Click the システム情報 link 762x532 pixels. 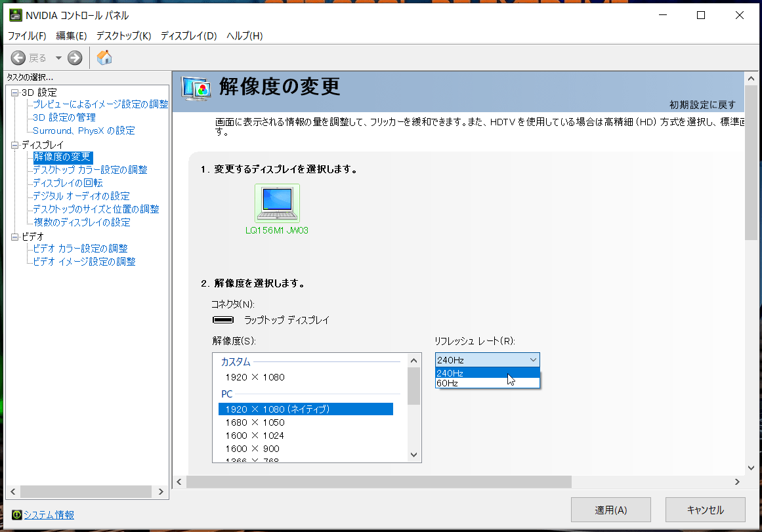[x=49, y=515]
